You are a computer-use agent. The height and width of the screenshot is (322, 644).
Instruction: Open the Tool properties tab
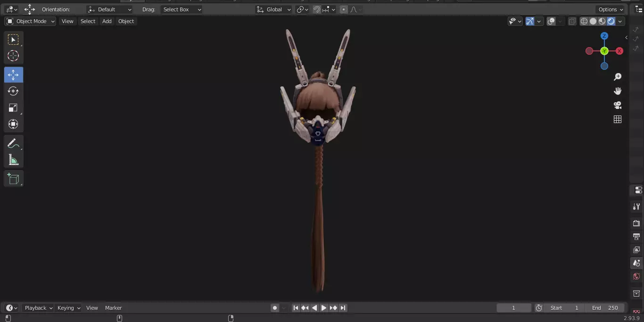point(636,206)
